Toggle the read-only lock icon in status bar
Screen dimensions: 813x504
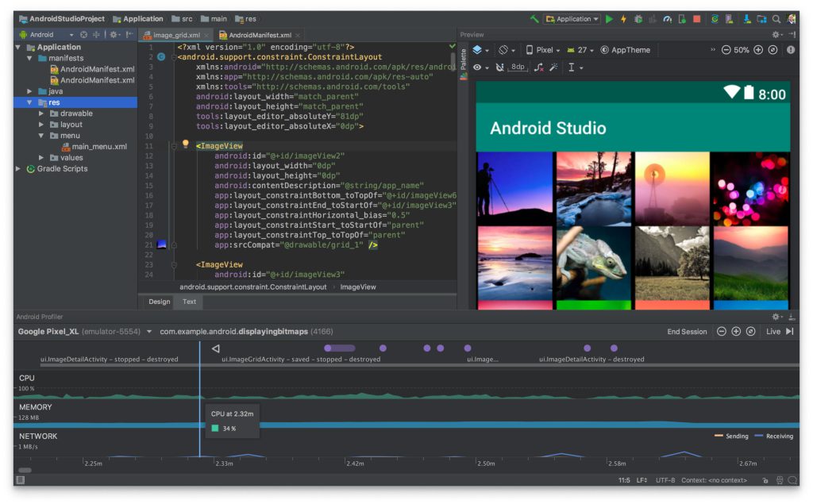[765, 481]
